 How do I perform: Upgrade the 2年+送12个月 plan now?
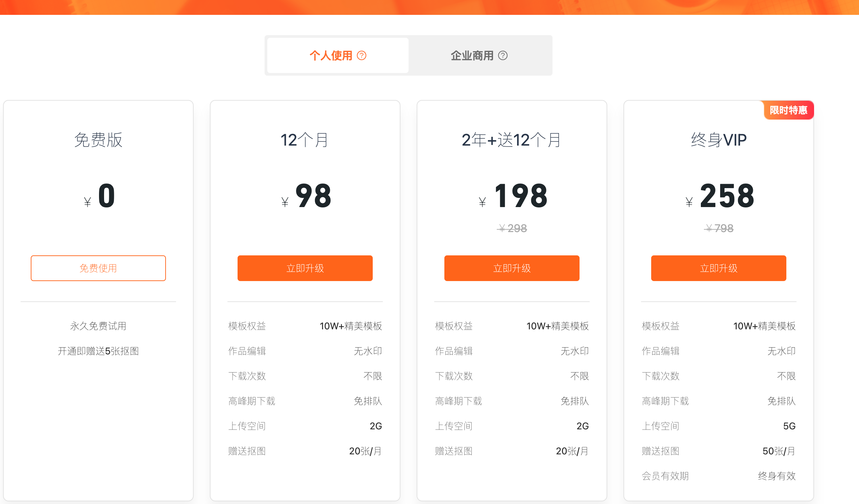(512, 268)
